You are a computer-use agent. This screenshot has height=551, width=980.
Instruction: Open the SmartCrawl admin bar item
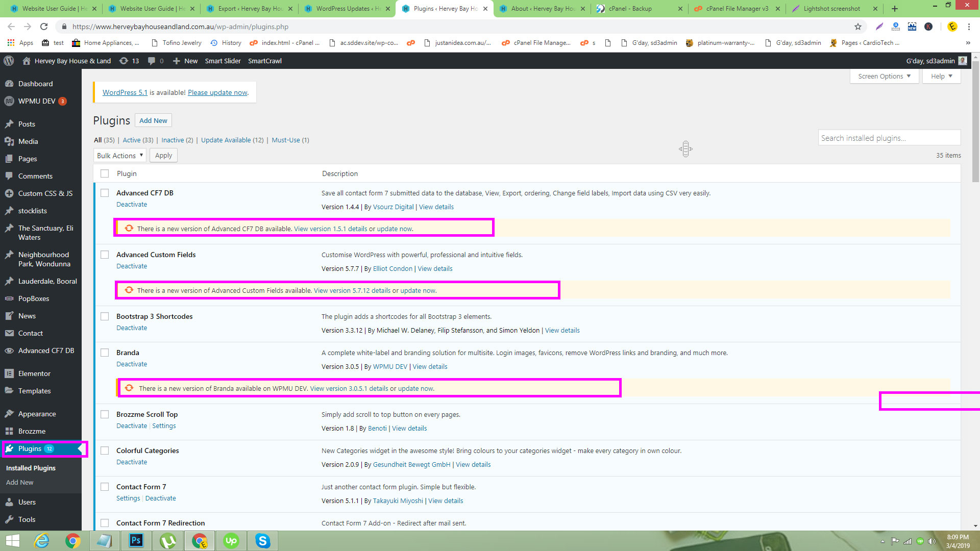pyautogui.click(x=264, y=61)
